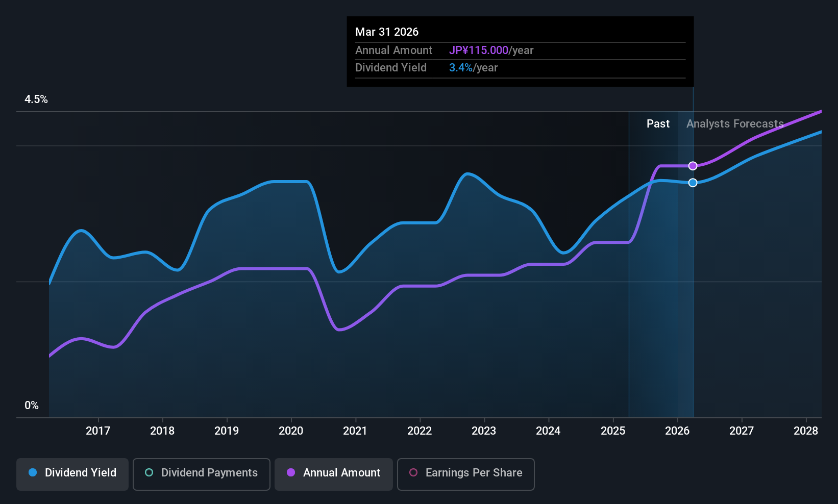Screen dimensions: 838x504
Task: Click the 3.4% dividend yield tooltip value
Action: 461,67
